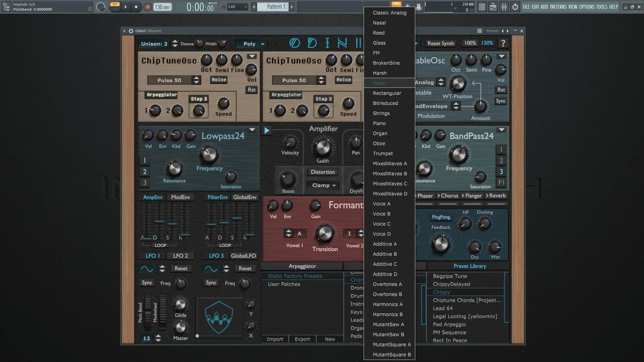Click the Export patch button
644x362 pixels.
tap(302, 339)
